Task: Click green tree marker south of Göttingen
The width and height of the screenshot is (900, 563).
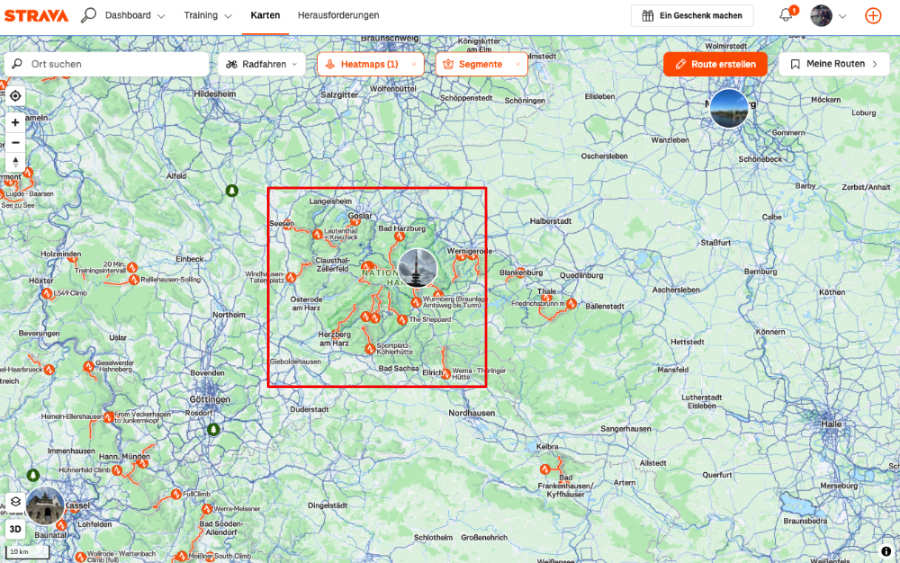Action: [x=214, y=429]
